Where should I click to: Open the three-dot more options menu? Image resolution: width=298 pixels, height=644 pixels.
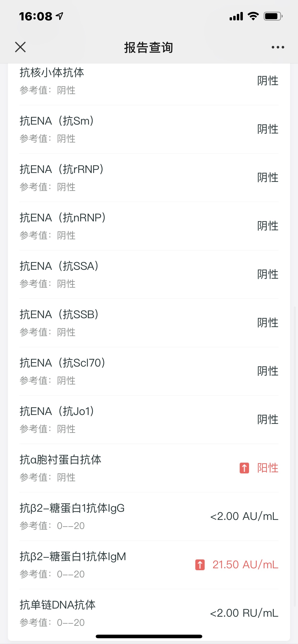[278, 47]
